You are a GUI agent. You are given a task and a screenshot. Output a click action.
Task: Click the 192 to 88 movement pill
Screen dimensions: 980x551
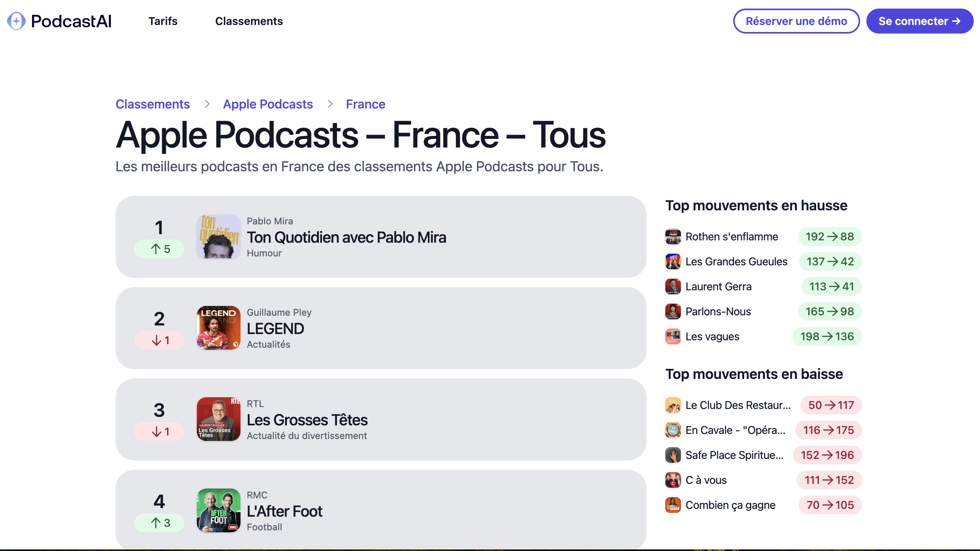coord(829,236)
